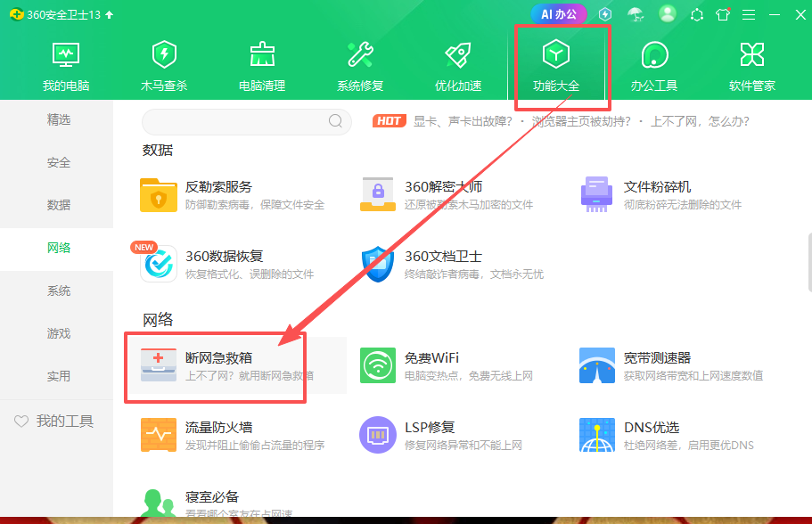This screenshot has width=812, height=524.
Task: Open the 宽带测速器 speed test
Action: click(657, 365)
